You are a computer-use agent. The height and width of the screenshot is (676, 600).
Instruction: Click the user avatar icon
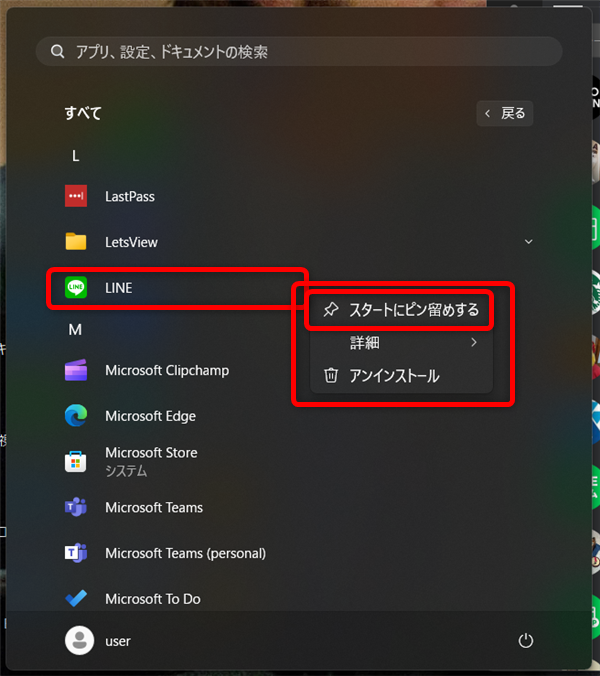(x=79, y=641)
